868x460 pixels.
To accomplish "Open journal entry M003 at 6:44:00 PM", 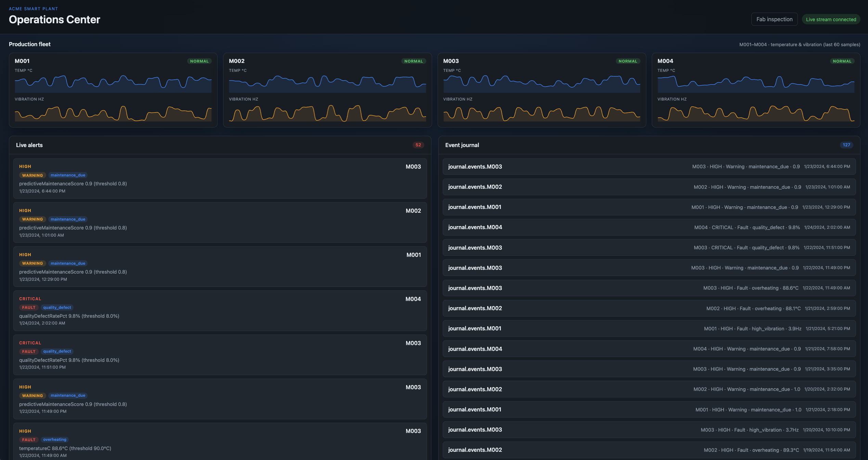I will tap(649, 167).
